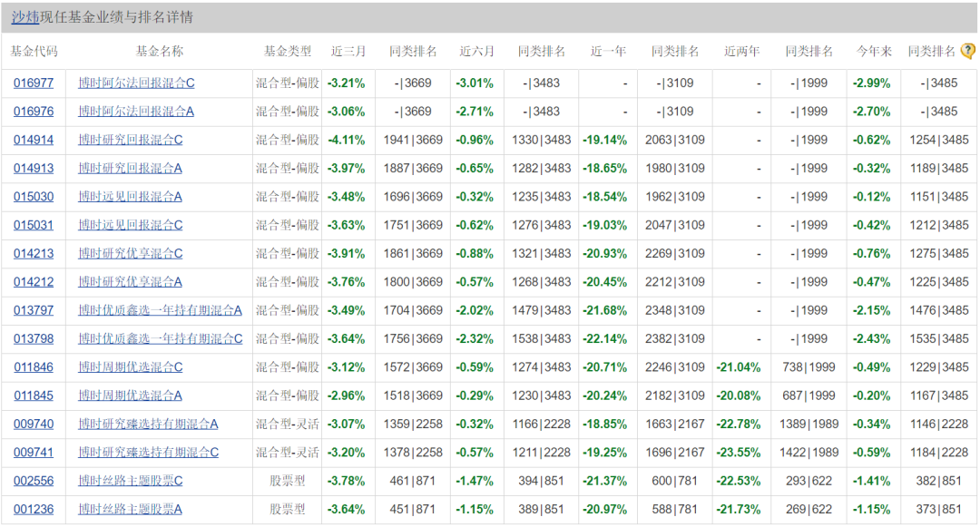Image resolution: width=980 pixels, height=527 pixels.
Task: Open fund code 013797 link
Action: tap(34, 310)
